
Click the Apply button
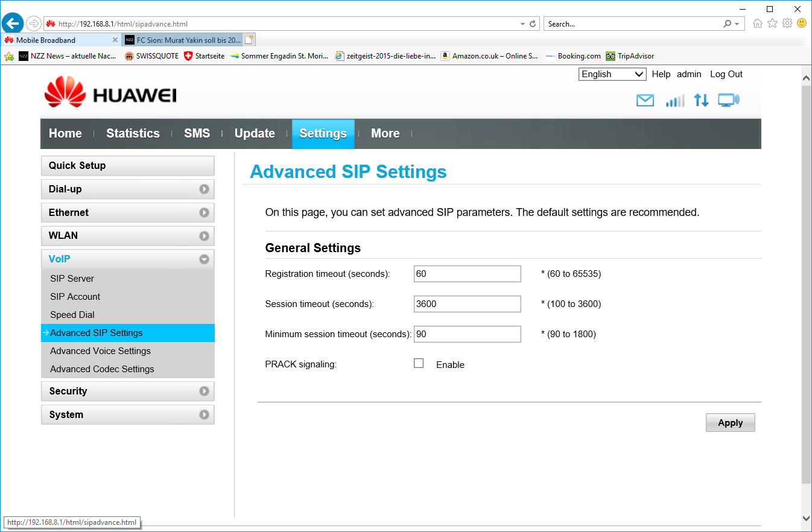730,423
